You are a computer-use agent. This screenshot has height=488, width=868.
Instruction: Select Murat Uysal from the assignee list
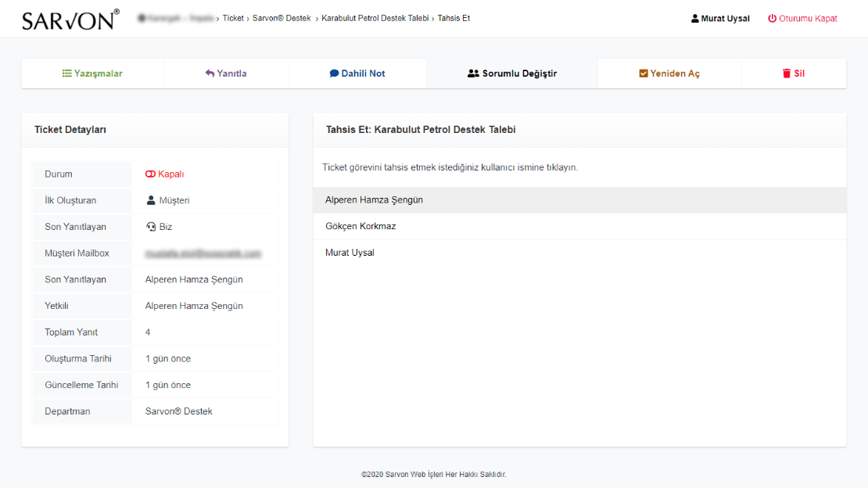point(350,253)
